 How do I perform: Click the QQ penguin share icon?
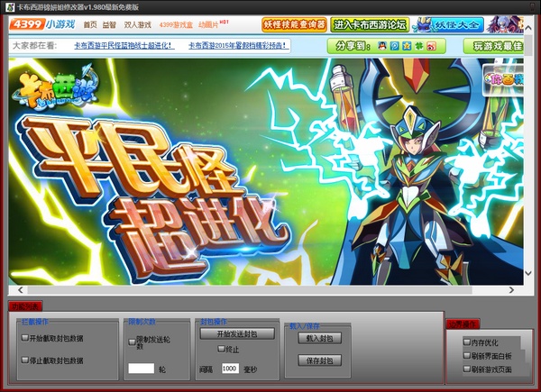point(382,46)
